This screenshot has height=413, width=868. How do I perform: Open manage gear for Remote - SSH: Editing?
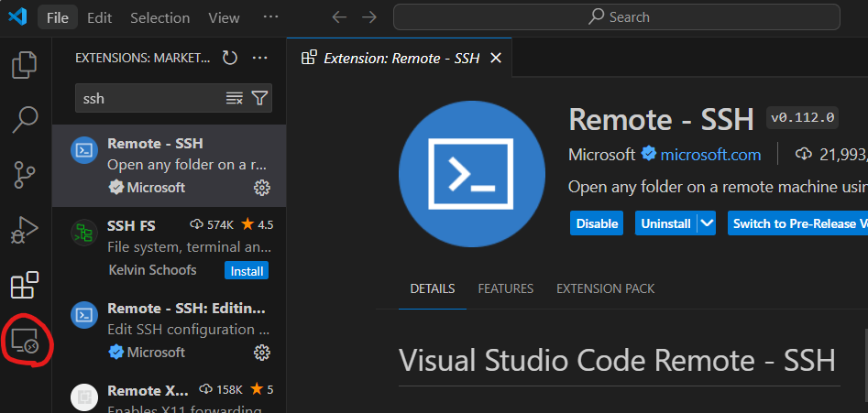261,353
